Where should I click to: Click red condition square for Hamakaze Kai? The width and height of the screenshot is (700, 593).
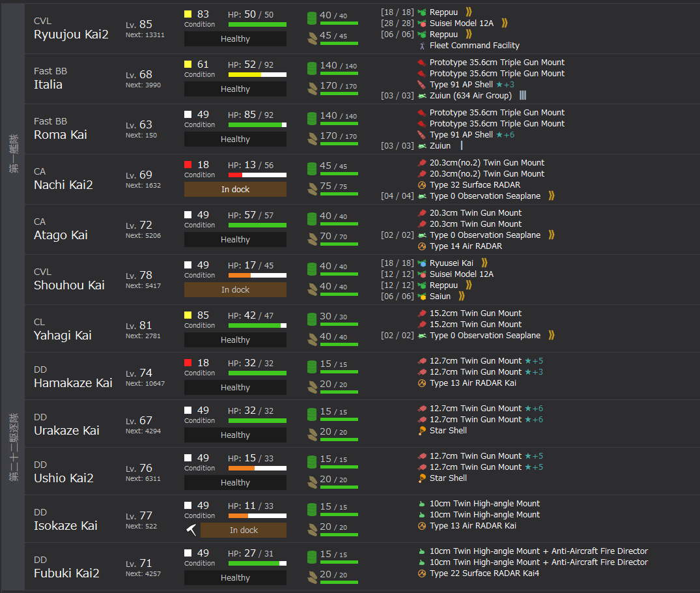pyautogui.click(x=188, y=362)
